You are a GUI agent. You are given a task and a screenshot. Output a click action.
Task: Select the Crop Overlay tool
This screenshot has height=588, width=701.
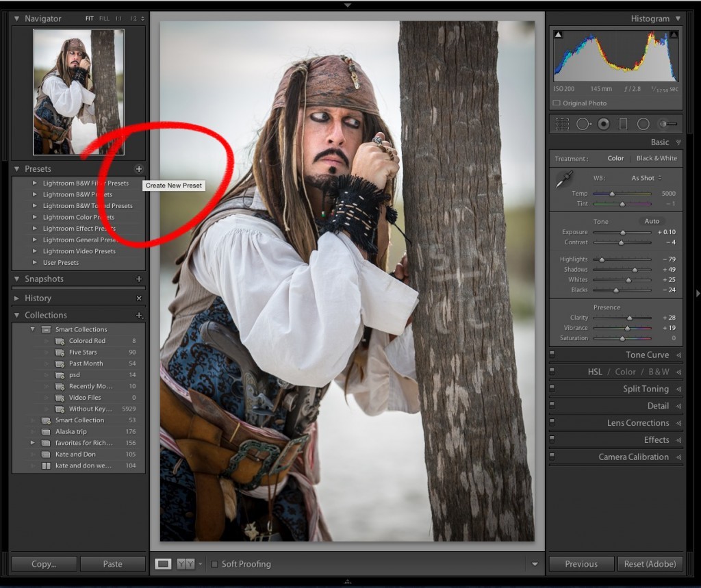(x=561, y=123)
